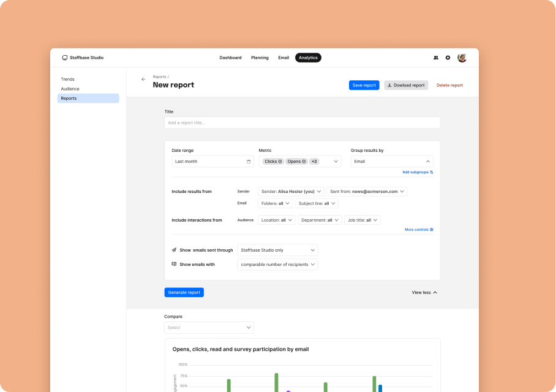
Task: Open the Job title: all dropdown
Action: pyautogui.click(x=363, y=220)
